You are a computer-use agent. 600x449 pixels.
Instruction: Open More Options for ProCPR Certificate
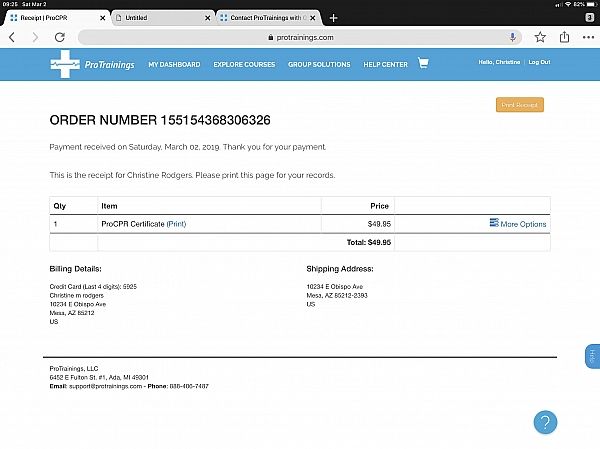tap(518, 224)
